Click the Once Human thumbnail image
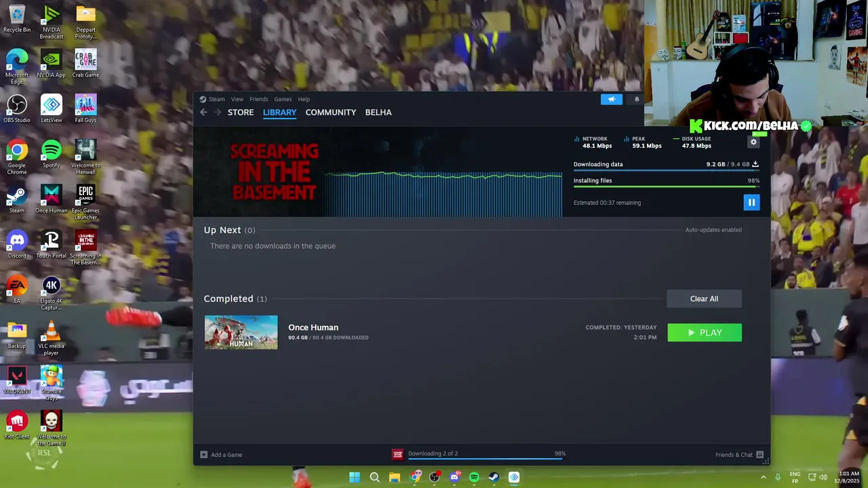The height and width of the screenshot is (488, 868). [x=241, y=332]
